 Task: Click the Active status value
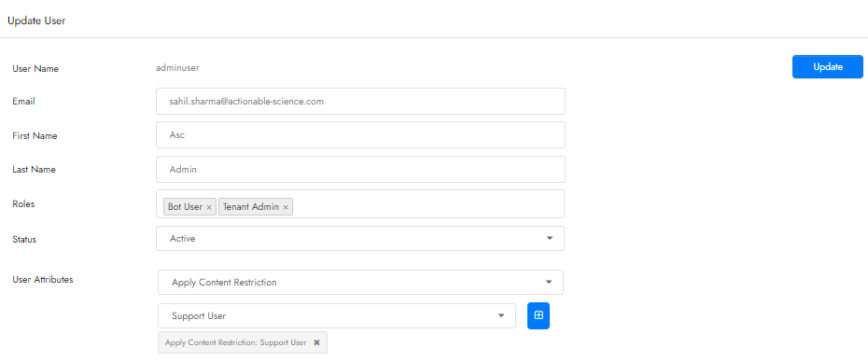coord(183,239)
